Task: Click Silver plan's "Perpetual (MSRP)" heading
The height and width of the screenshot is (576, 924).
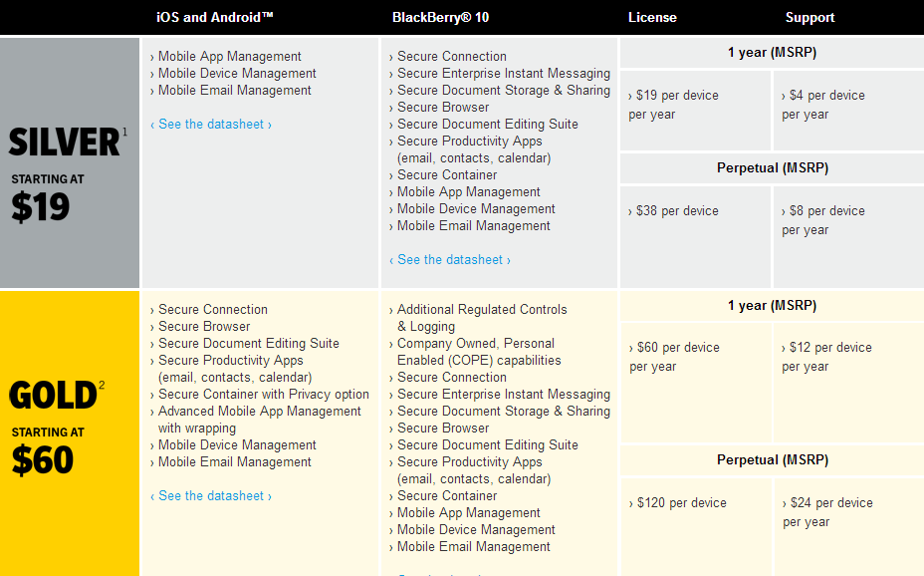Action: coord(773,168)
